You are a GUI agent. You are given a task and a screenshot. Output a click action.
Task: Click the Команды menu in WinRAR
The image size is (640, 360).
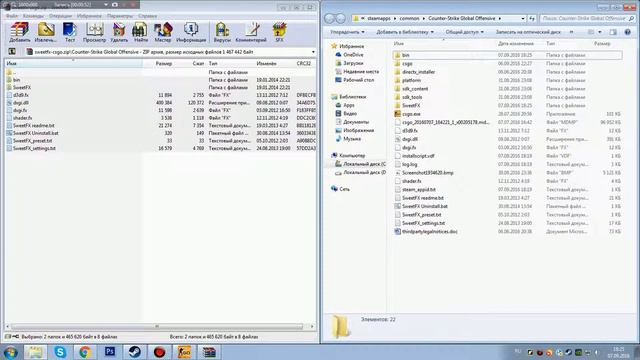[33, 16]
